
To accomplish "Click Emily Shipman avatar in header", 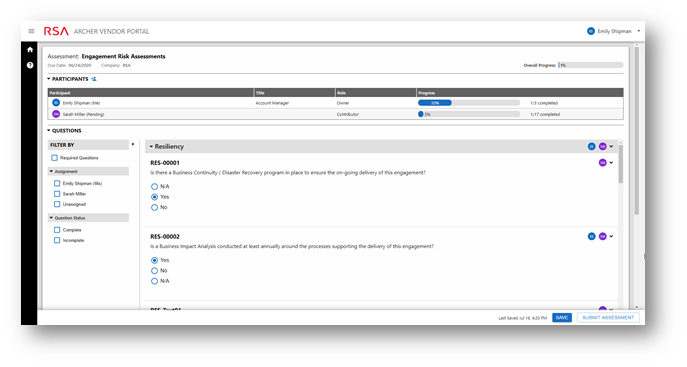I will 591,31.
